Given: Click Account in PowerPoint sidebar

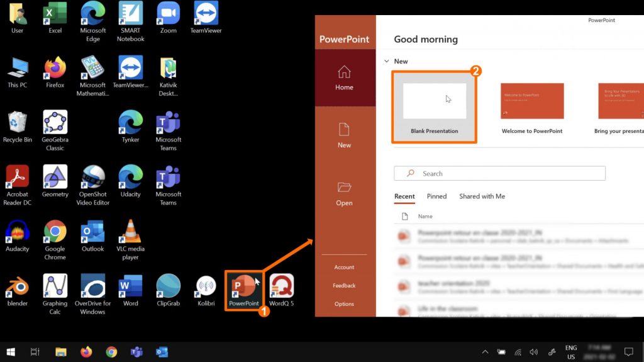Looking at the screenshot, I should pos(344,267).
